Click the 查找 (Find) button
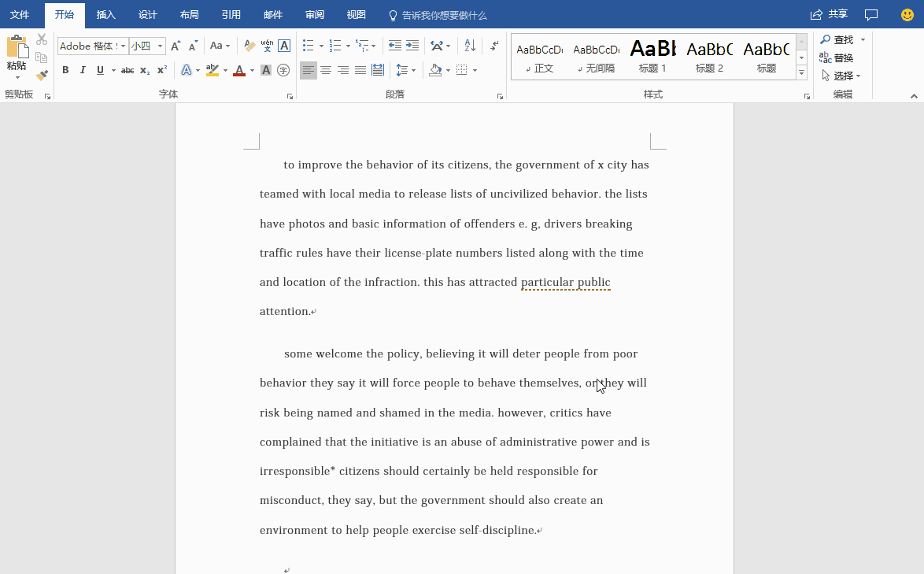Viewport: 924px width, 574px height. pos(837,39)
